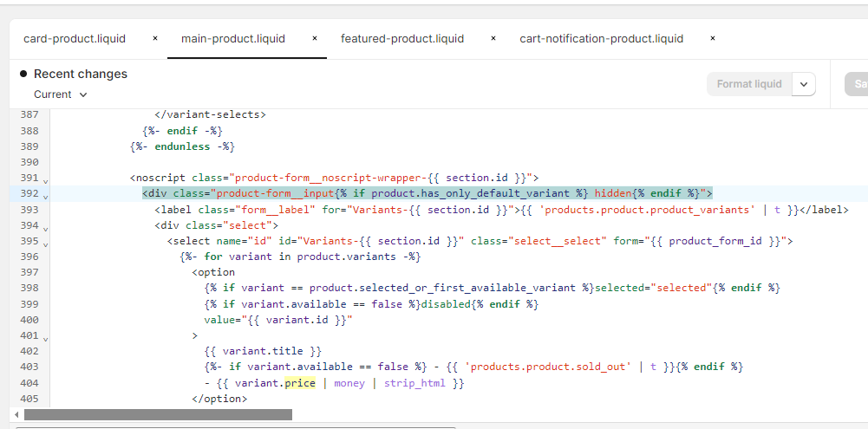Image resolution: width=868 pixels, height=429 pixels.
Task: Switch to the featured-product.liquid tab
Action: [402, 38]
